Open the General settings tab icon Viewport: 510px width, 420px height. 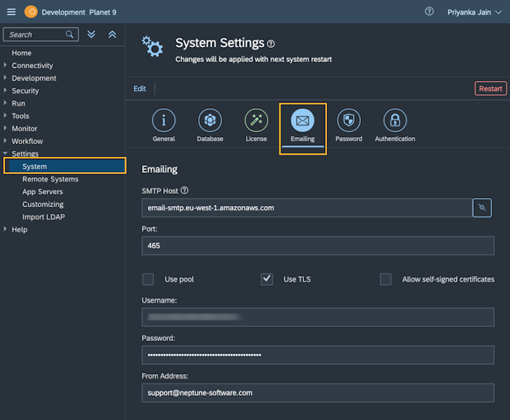point(164,120)
